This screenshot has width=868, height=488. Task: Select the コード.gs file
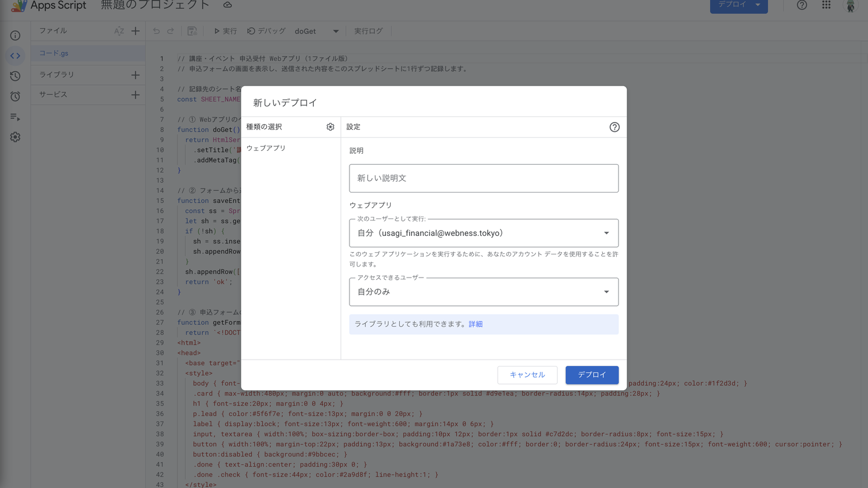tap(88, 53)
